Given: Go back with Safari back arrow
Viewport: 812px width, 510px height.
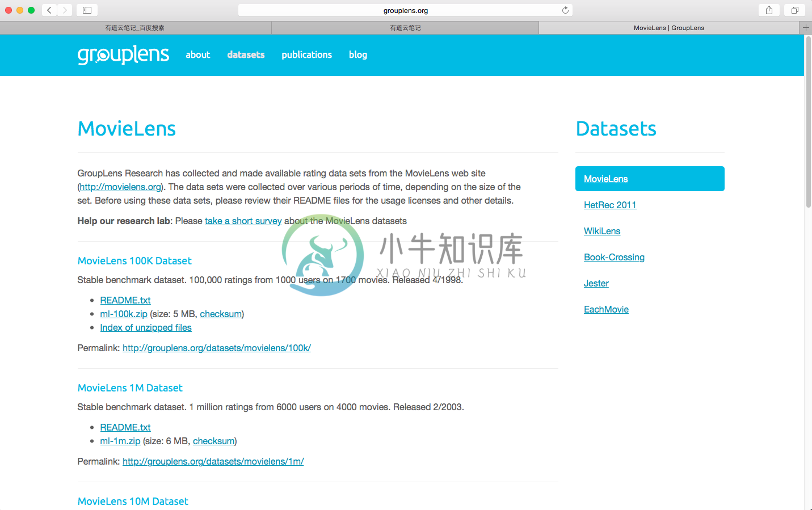Looking at the screenshot, I should click(x=49, y=10).
